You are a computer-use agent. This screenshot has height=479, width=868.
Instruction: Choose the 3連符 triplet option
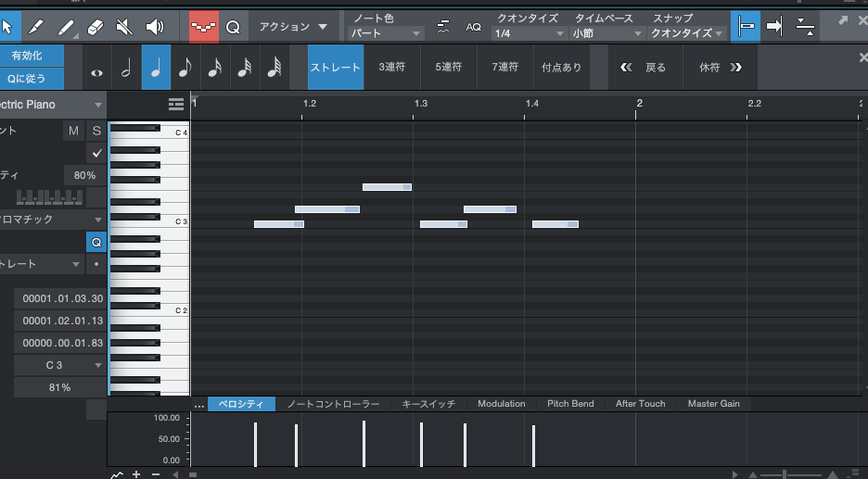pyautogui.click(x=392, y=68)
